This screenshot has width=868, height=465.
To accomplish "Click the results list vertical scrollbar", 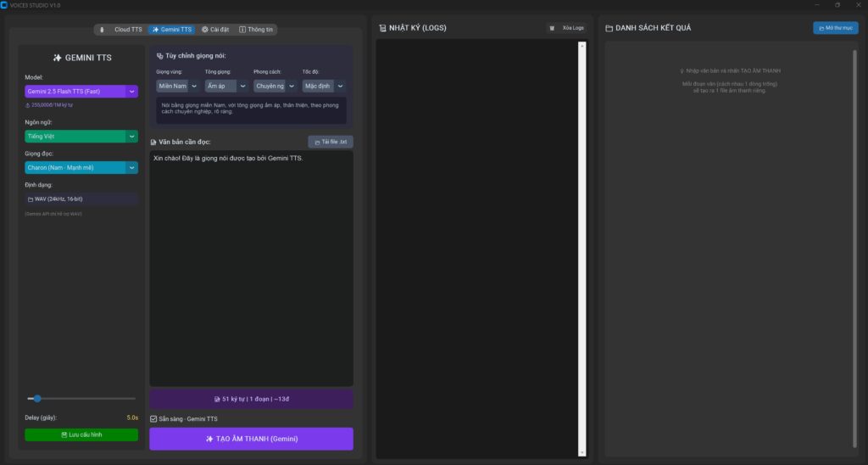I will (x=854, y=249).
